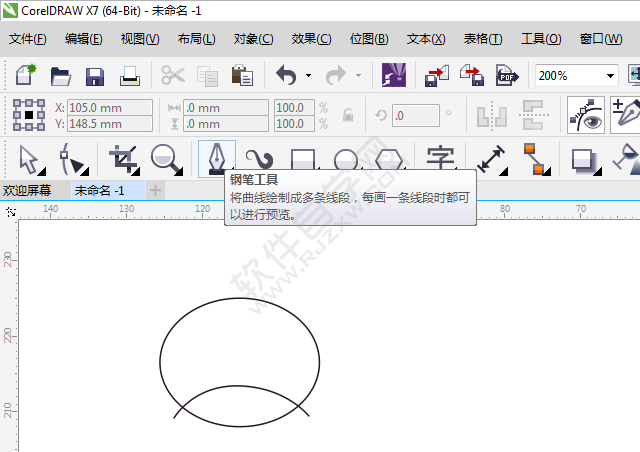Image resolution: width=640 pixels, height=452 pixels.
Task: Open the 窗口(W) menu
Action: (x=601, y=39)
